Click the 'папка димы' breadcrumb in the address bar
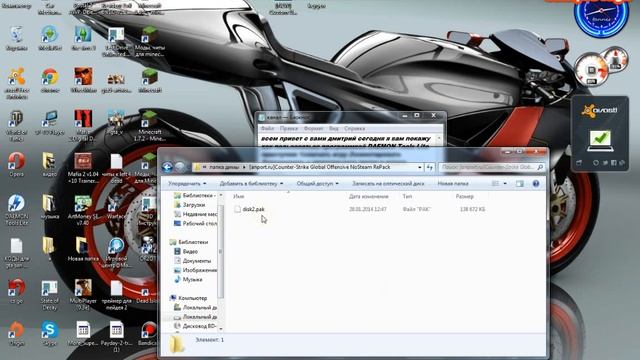640x360 pixels. [224, 167]
